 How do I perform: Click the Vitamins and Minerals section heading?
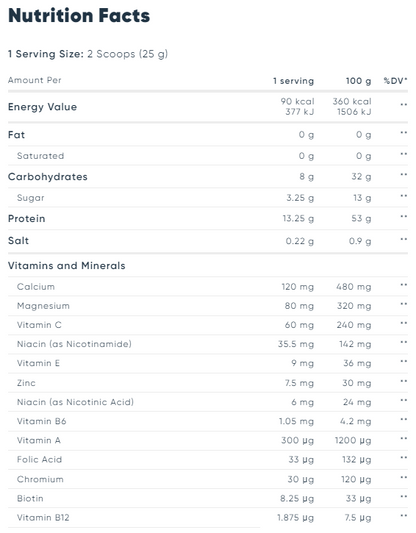67,265
